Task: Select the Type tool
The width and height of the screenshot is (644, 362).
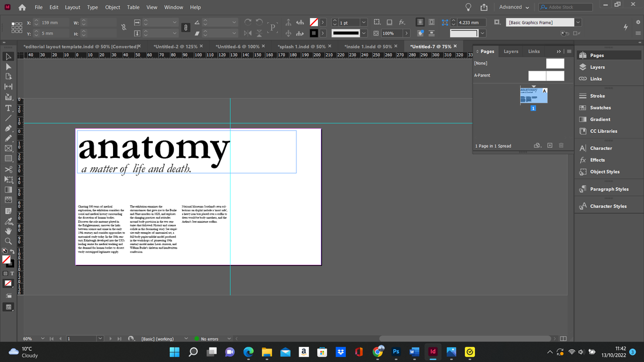Action: tap(8, 108)
